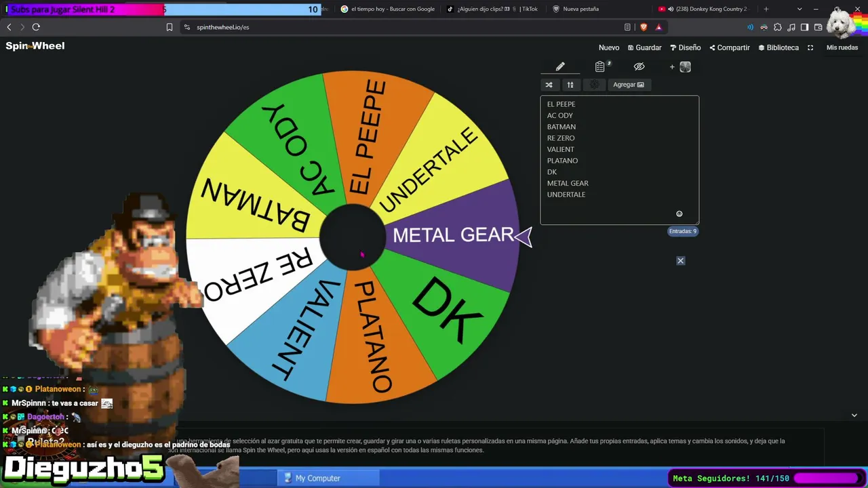Expand the chevron at page right edge
Screen dimensions: 868x488
point(854,415)
